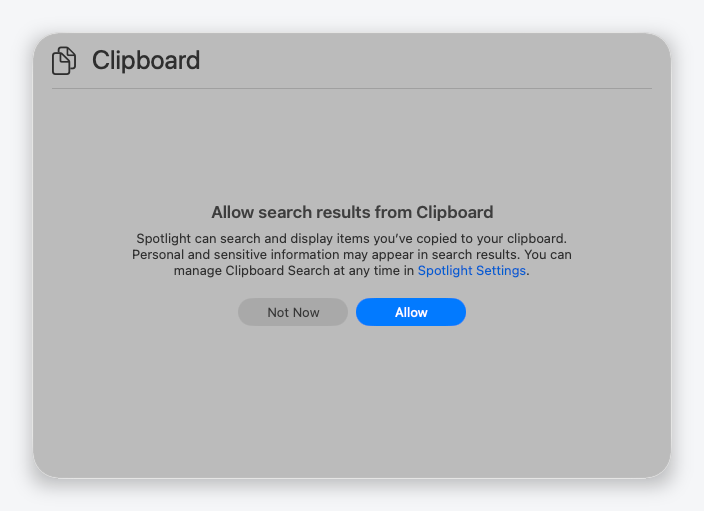Image resolution: width=704 pixels, height=511 pixels.
Task: Click the line mentioning Personal and sensitive information
Action: (x=352, y=255)
